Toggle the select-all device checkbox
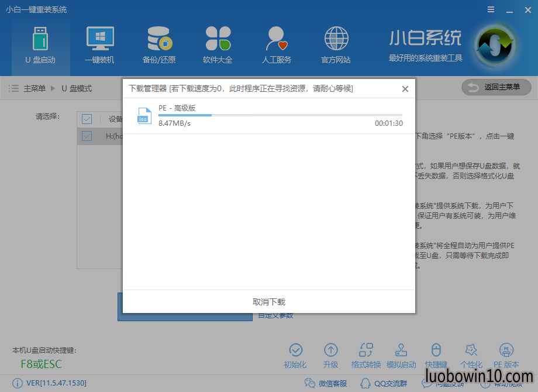Image resolution: width=538 pixels, height=392 pixels. (87, 119)
